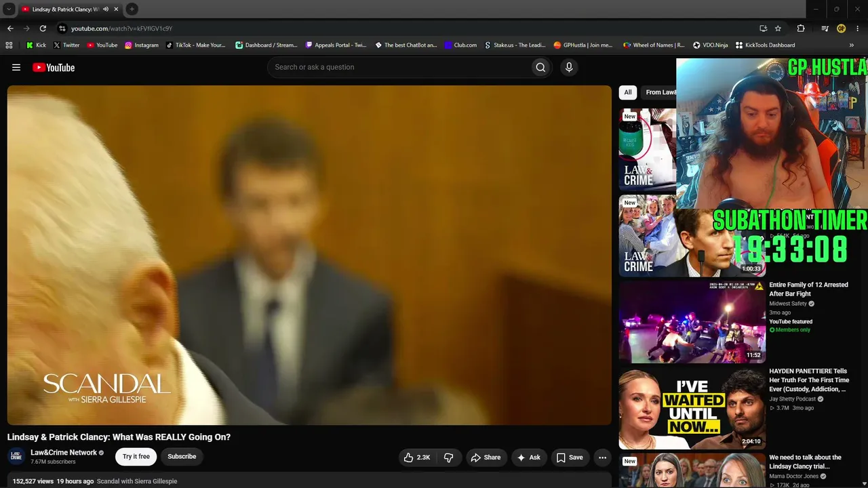Click the Try it free button

(x=136, y=457)
